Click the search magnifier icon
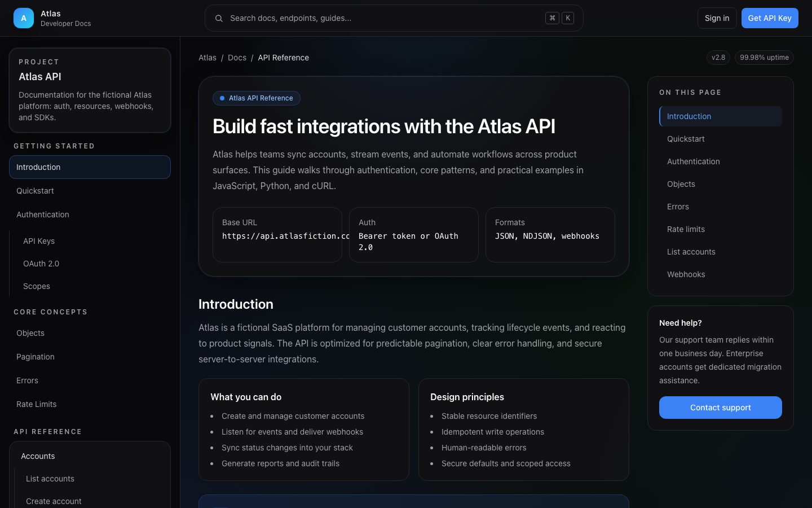The width and height of the screenshot is (812, 508). 219,18
